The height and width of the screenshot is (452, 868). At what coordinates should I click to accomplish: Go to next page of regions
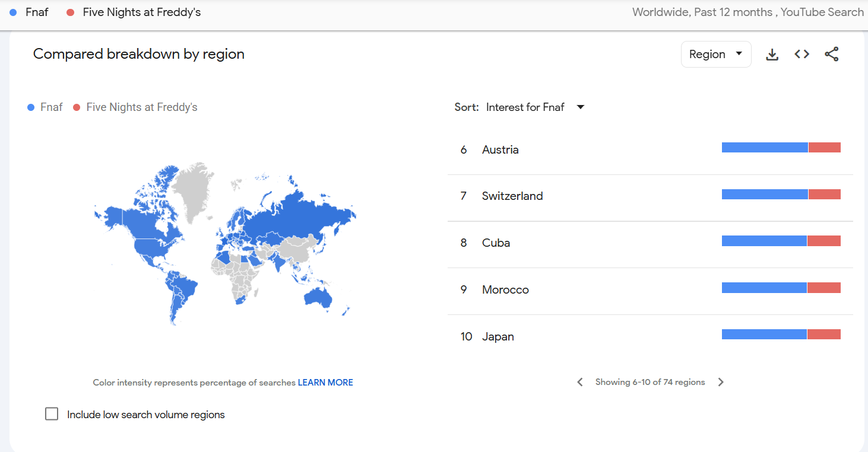coord(721,382)
